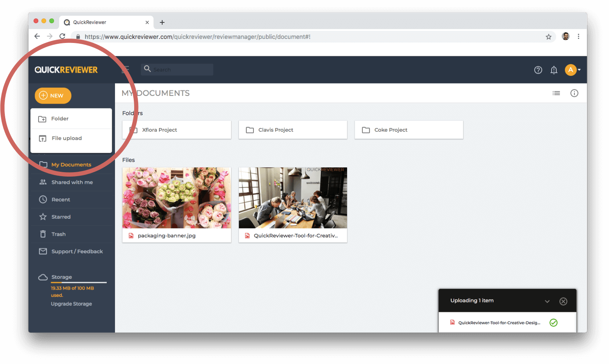
Task: View Starred items in sidebar
Action: pyautogui.click(x=61, y=217)
